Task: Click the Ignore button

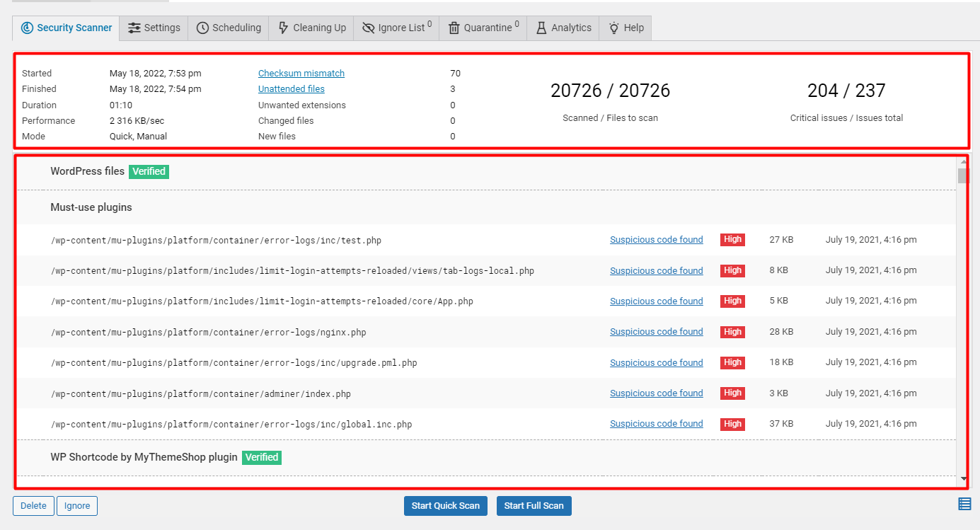Action: (76, 505)
